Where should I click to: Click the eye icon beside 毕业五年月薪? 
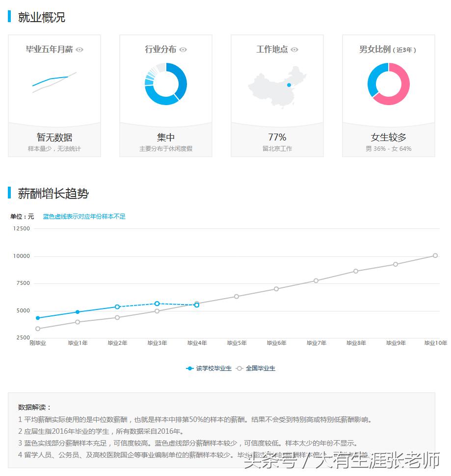pos(79,50)
